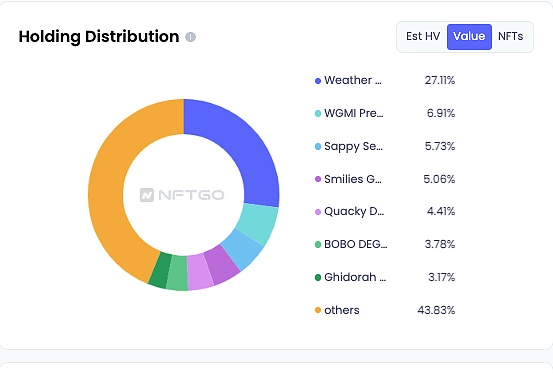Select the BOBO DEG... legend label
Image resolution: width=553 pixels, height=374 pixels.
[x=356, y=244]
